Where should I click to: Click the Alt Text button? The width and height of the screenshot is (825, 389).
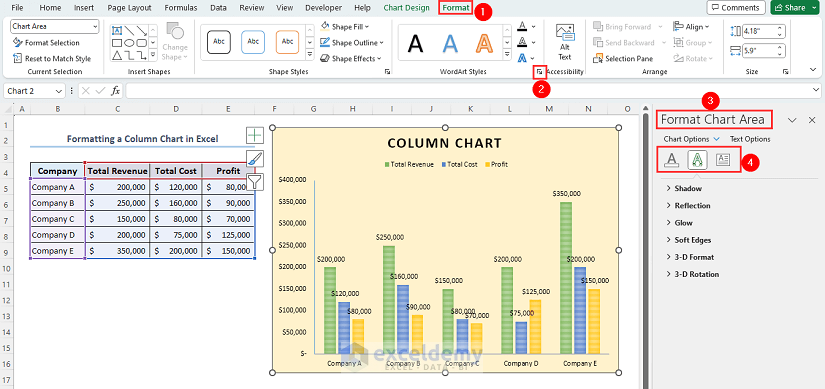click(565, 42)
